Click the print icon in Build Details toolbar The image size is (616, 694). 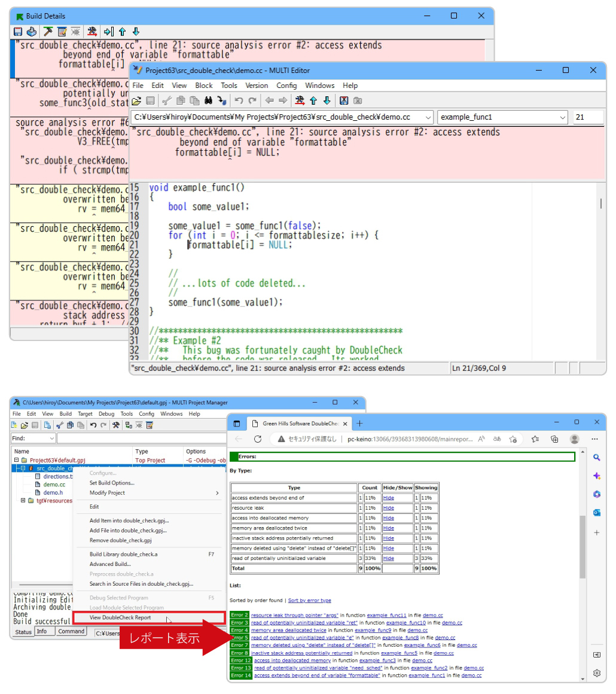click(x=32, y=32)
